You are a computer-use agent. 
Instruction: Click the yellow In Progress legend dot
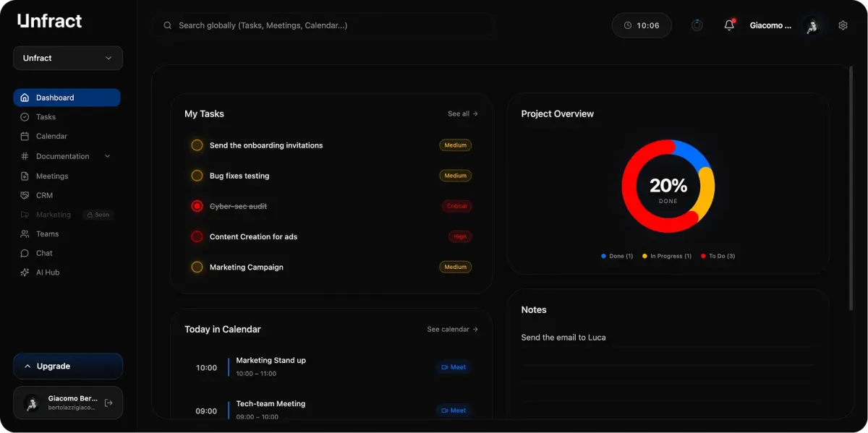point(644,256)
